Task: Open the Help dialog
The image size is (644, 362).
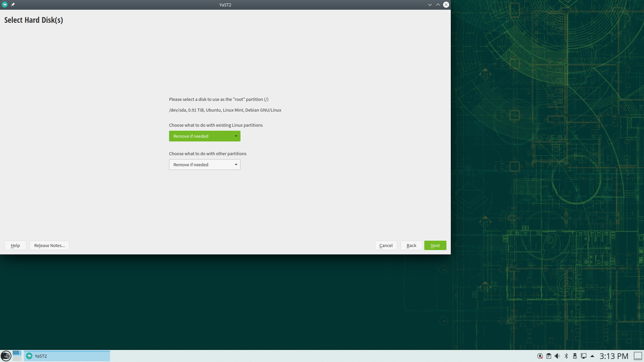Action: 15,245
